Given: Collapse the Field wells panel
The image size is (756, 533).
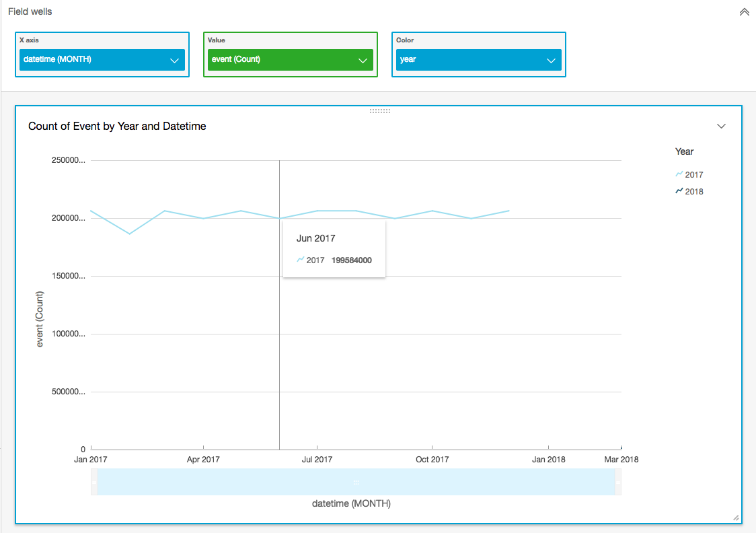Looking at the screenshot, I should (744, 12).
